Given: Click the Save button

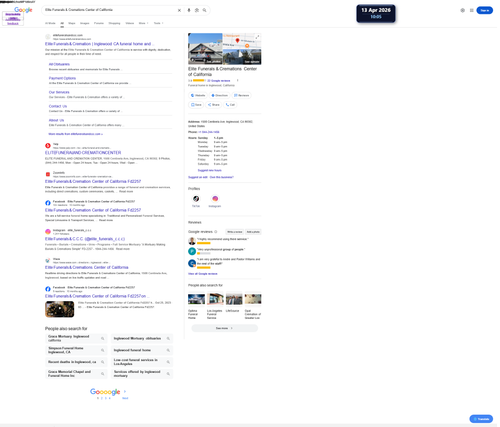Looking at the screenshot, I should pyautogui.click(x=196, y=105).
